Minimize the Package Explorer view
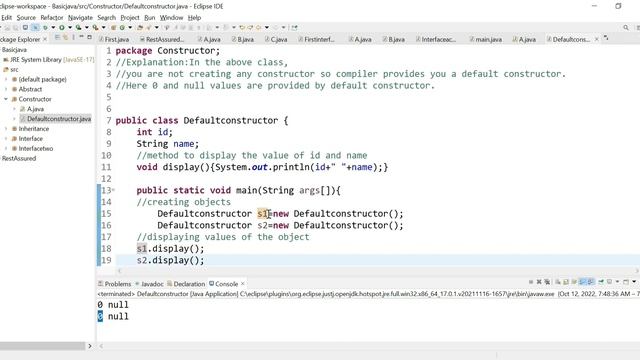 coord(81,37)
